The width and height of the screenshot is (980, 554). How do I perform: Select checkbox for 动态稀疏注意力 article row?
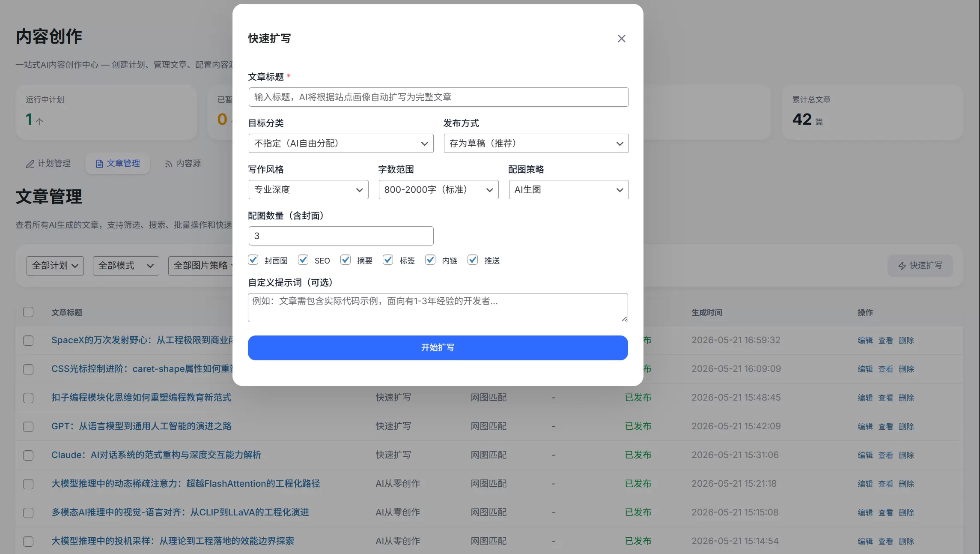tap(28, 484)
